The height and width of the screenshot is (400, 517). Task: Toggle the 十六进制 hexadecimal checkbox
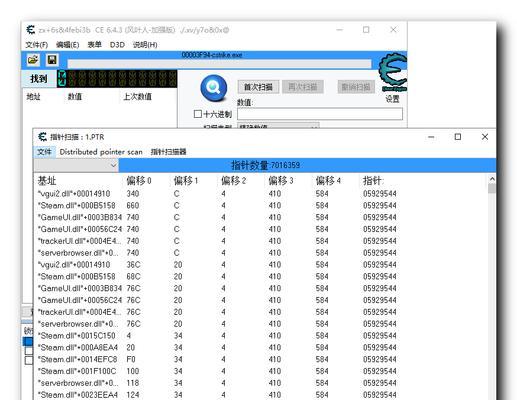[198, 114]
